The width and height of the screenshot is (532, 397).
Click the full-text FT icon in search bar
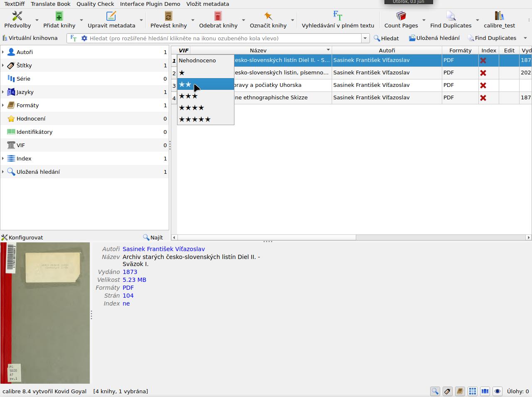point(74,38)
